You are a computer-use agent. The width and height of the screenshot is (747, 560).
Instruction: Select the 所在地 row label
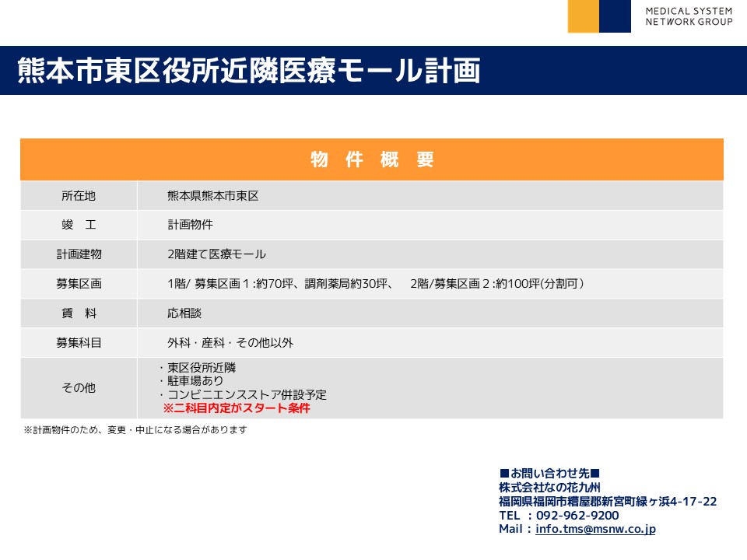tap(79, 196)
